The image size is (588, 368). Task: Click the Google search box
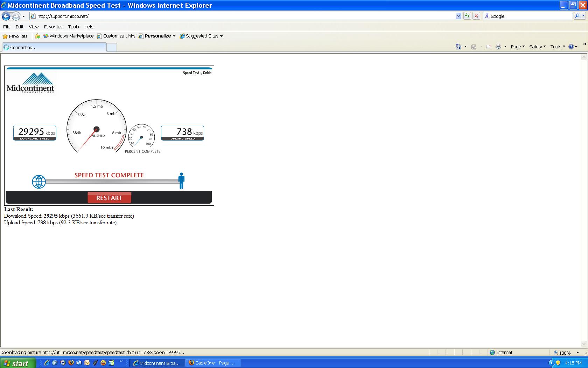[527, 16]
